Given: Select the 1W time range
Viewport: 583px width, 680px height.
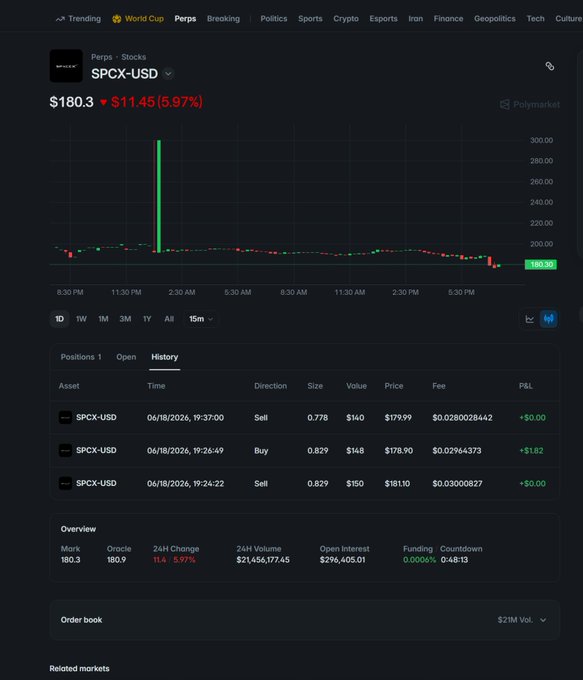Looking at the screenshot, I should [x=81, y=319].
